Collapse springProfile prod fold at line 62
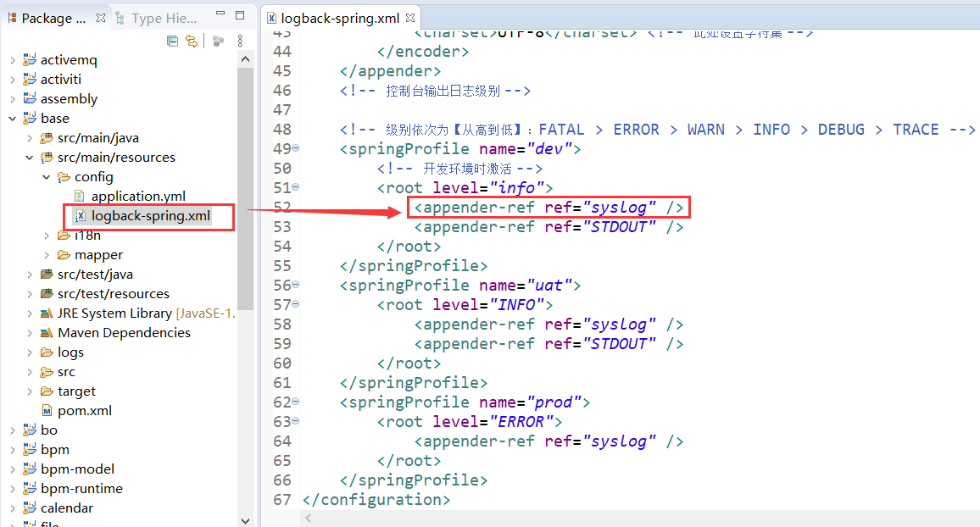The width and height of the screenshot is (980, 527). [x=296, y=402]
